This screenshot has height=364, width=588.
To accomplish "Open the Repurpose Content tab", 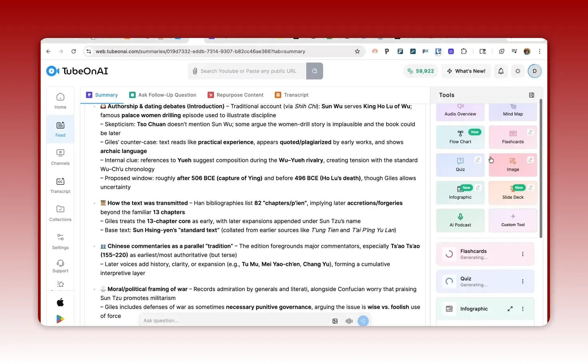I will pos(240,95).
